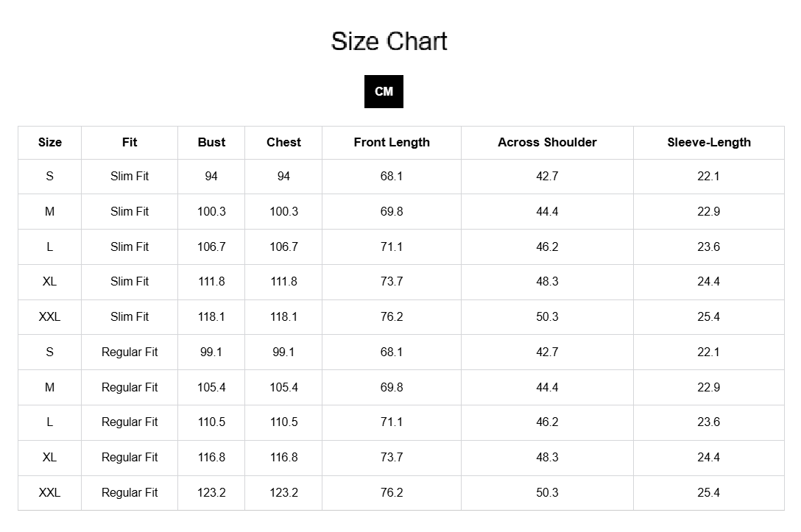801x532 pixels.
Task: Select the Sleeve-Length column header
Action: [x=709, y=142]
